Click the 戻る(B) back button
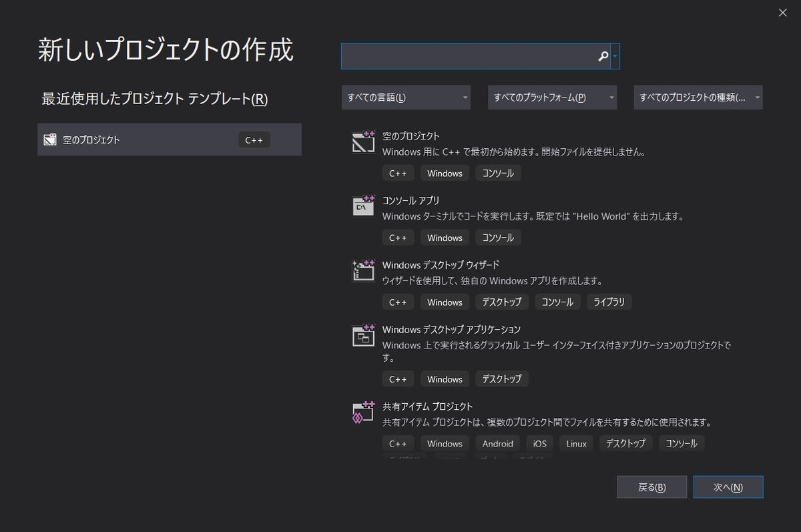 [652, 487]
